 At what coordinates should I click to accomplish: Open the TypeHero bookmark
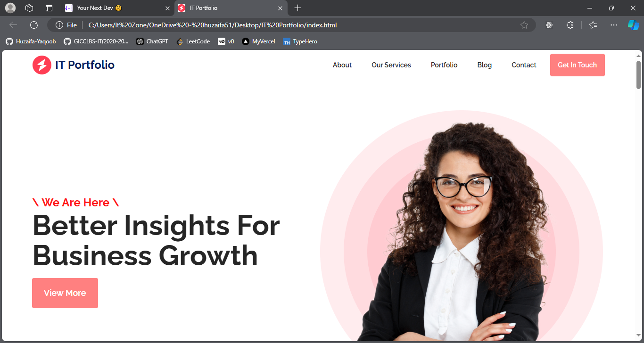tap(300, 41)
